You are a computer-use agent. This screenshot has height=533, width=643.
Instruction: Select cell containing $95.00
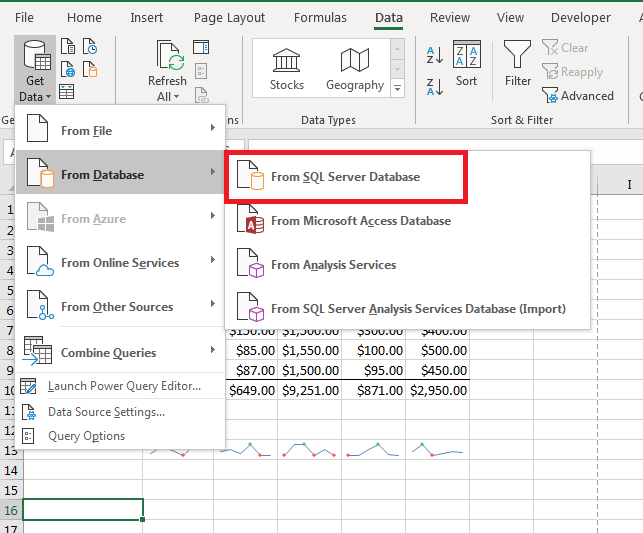coord(374,370)
